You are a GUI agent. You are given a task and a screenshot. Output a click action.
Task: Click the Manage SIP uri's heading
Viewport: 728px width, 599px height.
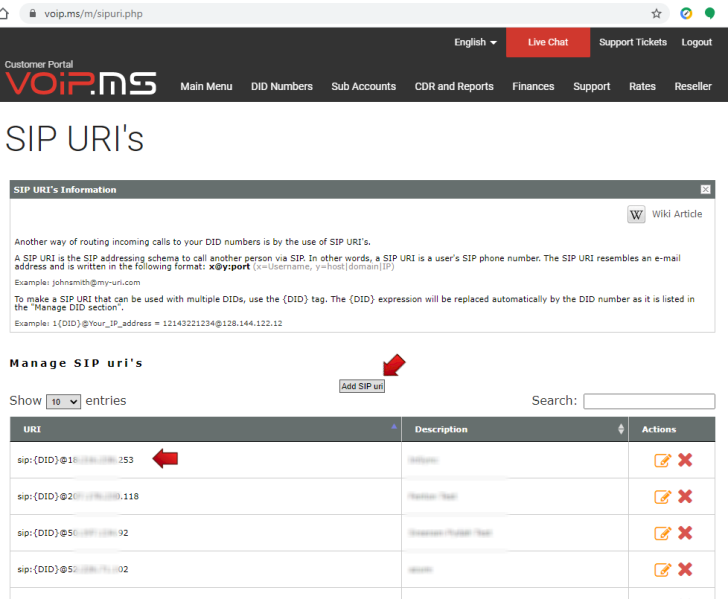pyautogui.click(x=76, y=363)
